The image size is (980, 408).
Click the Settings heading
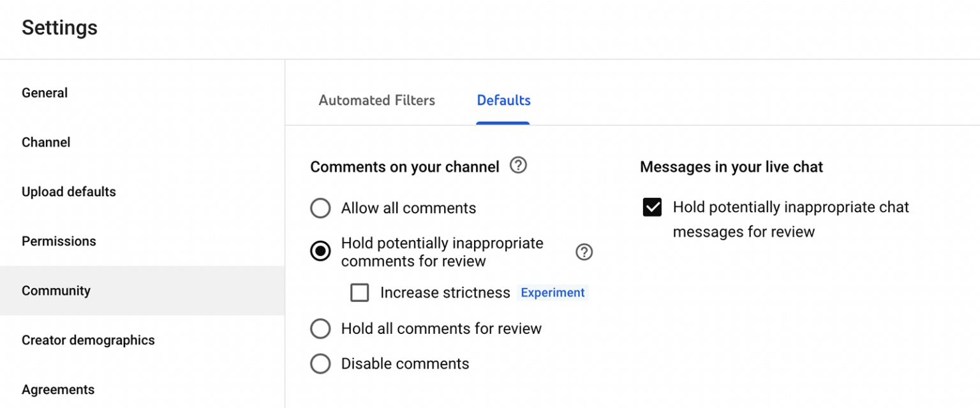point(59,27)
